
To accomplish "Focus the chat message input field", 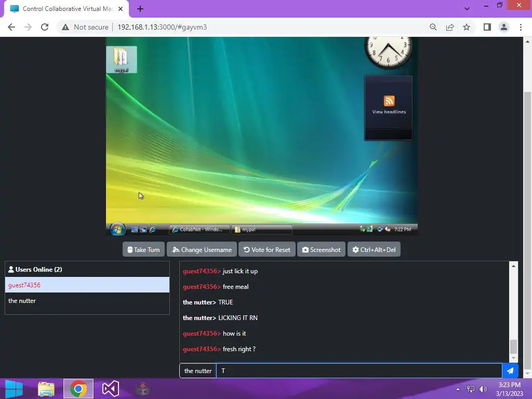I will (359, 371).
